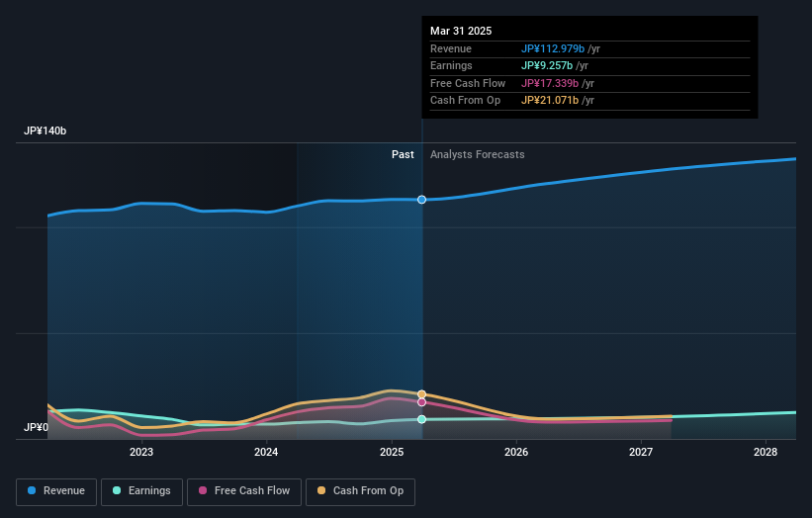Click the JP¥0 y-axis label
This screenshot has height=518, width=812.
click(x=37, y=427)
